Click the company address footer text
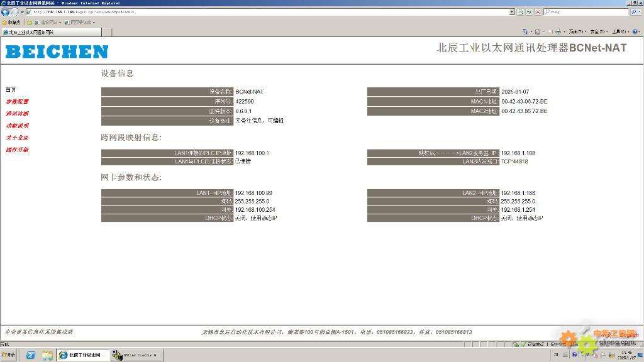The image size is (644, 362). point(336,332)
